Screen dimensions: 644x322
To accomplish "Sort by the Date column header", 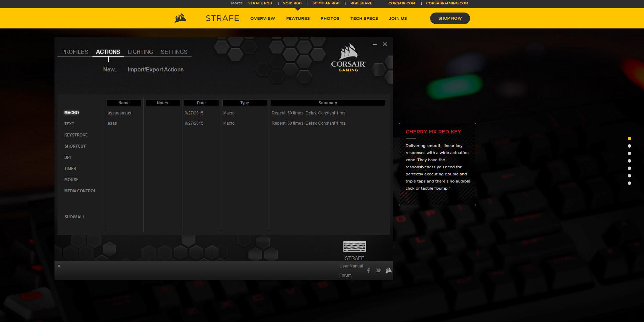I will click(x=201, y=103).
